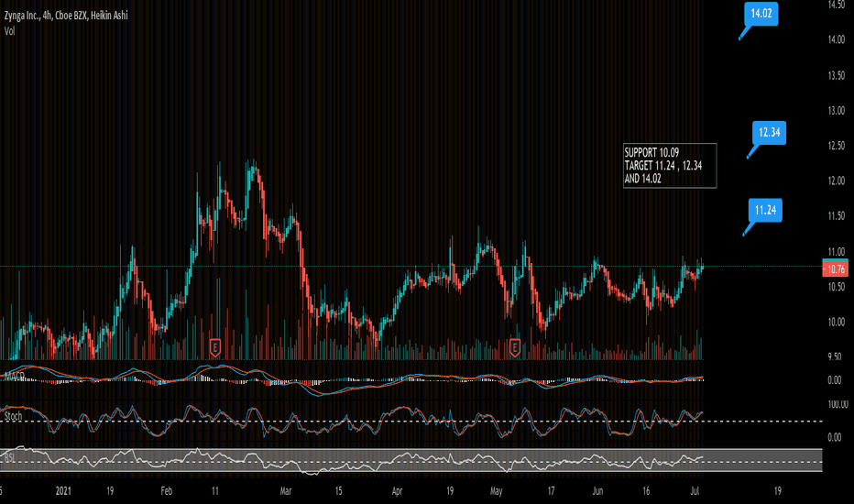The width and height of the screenshot is (854, 504).
Task: Click the red 10.76 current price tag
Action: [835, 269]
